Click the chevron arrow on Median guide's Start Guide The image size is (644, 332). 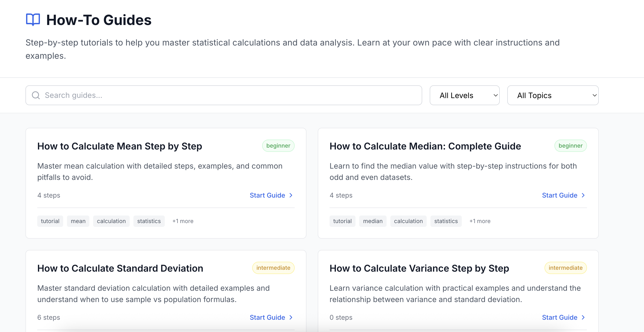tap(583, 195)
